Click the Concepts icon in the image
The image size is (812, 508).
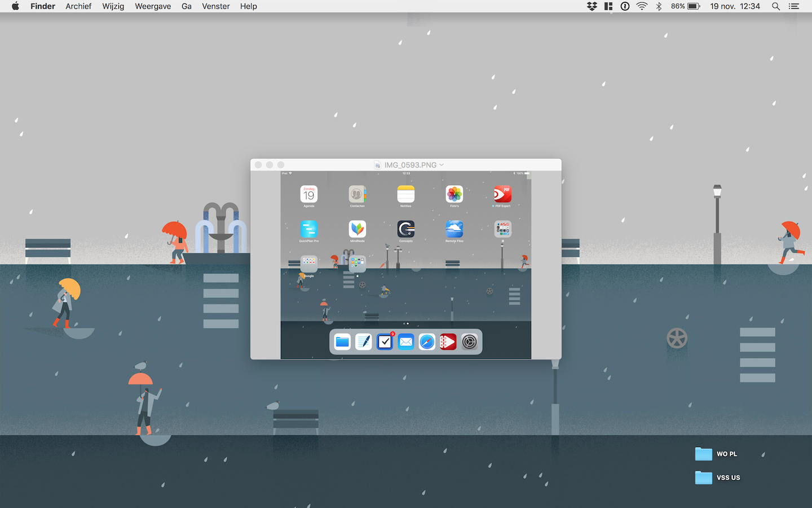(406, 229)
